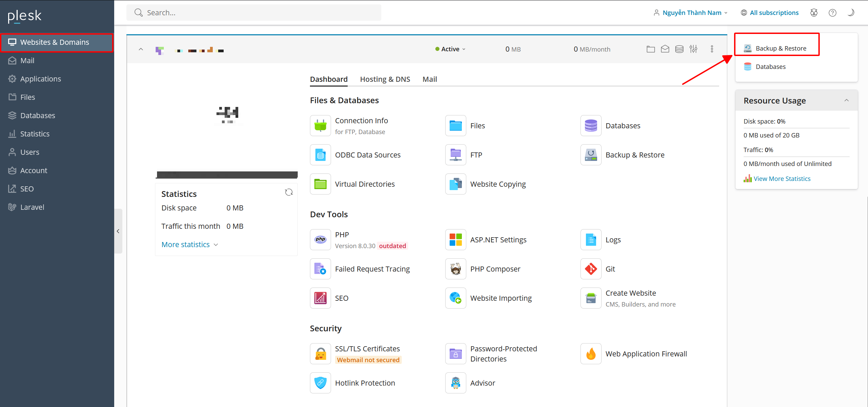
Task: Collapse the Resource Usage panel
Action: pyautogui.click(x=846, y=100)
